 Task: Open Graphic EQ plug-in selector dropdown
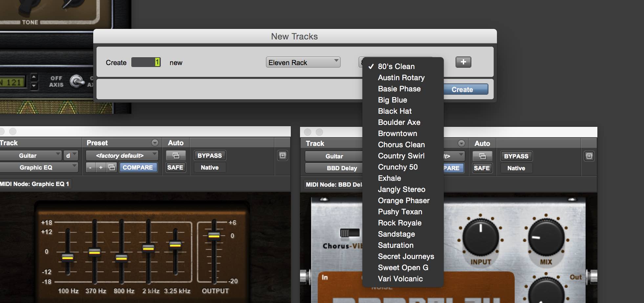click(39, 167)
